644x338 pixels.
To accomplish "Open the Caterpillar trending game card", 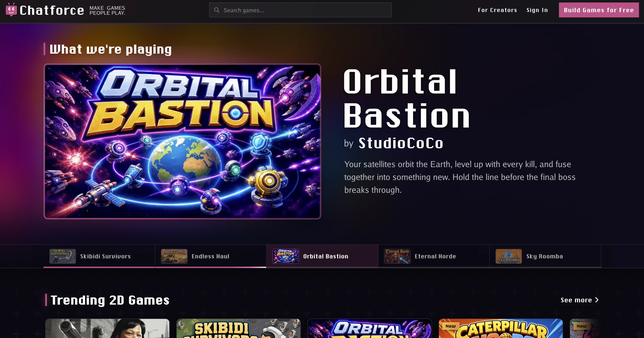I will tap(501, 328).
